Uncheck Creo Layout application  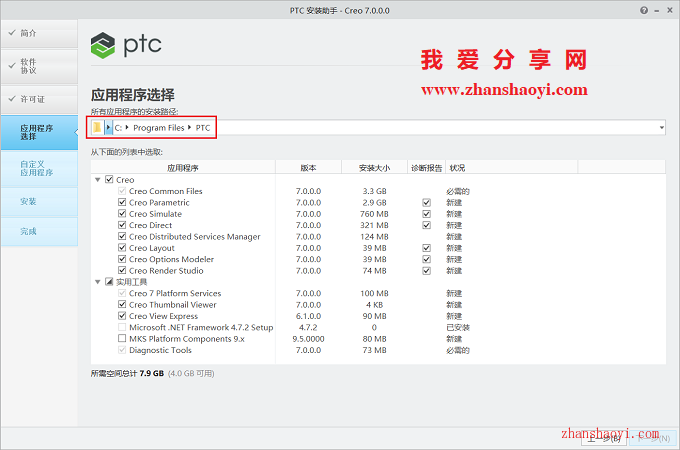click(122, 248)
